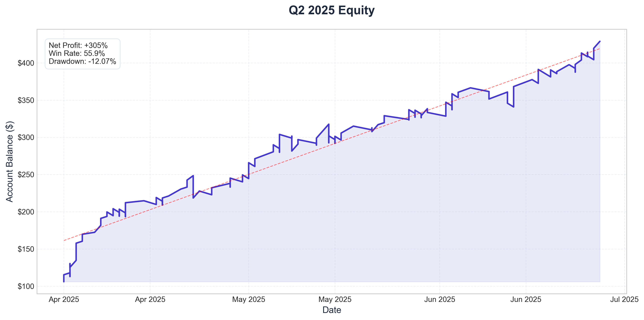Click the first May 2025 tick label
The image size is (644, 320).
[x=248, y=299]
